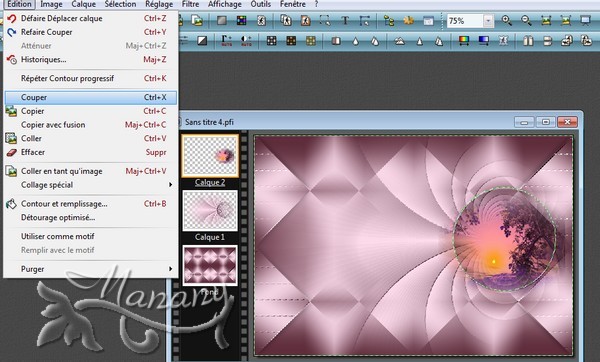
Task: Click the horizontal flip symmetry icon
Action: 528,41
